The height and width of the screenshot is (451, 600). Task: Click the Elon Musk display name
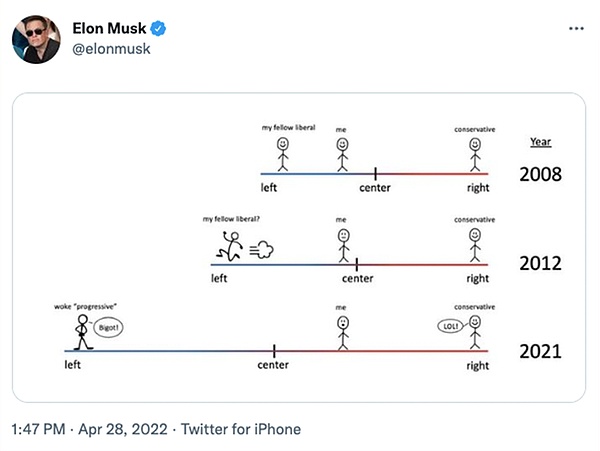[110, 27]
